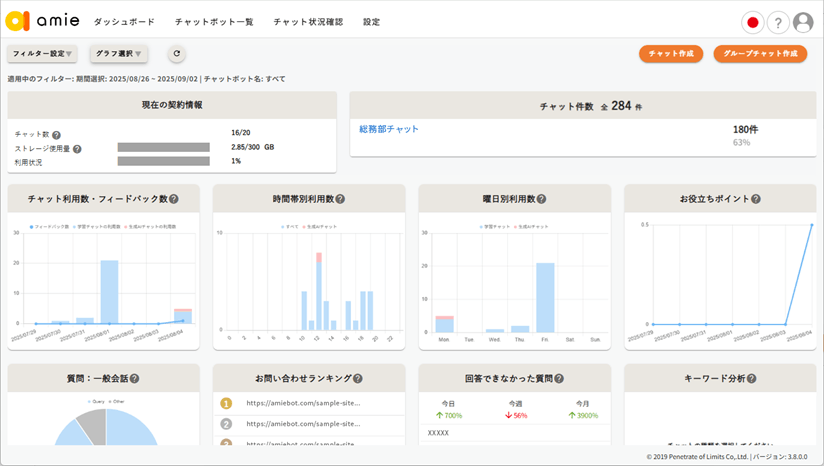Open the user account avatar
This screenshot has width=824, height=466.
coord(803,23)
